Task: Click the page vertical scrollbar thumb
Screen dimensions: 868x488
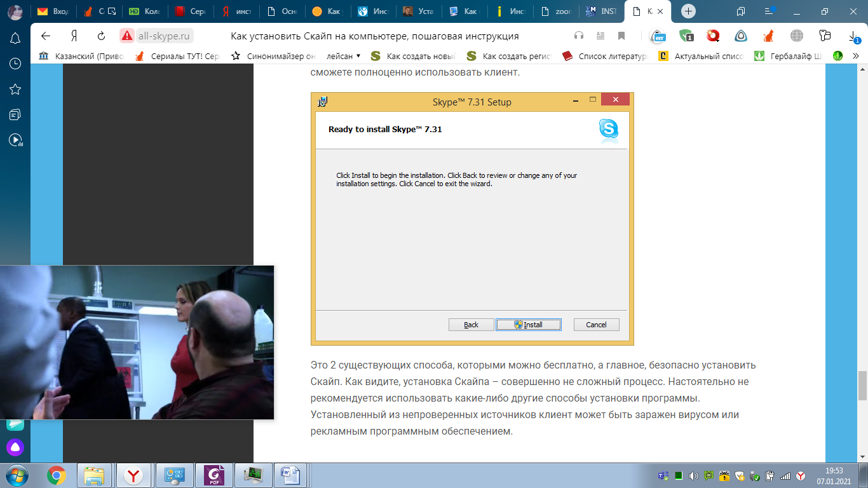Action: (862, 386)
